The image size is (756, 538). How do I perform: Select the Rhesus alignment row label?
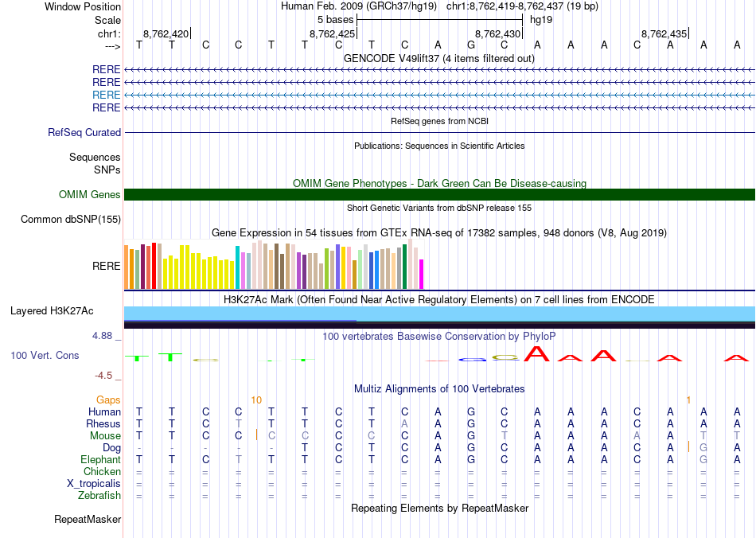click(x=103, y=423)
